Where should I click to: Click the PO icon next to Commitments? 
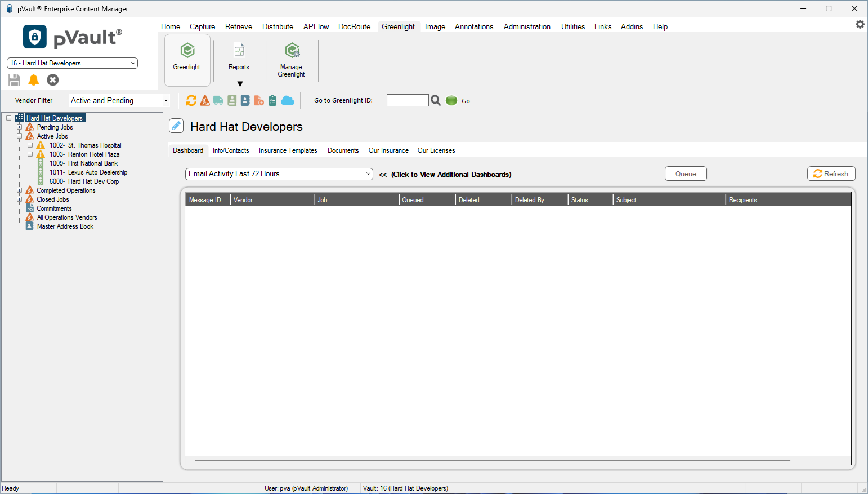[30, 208]
